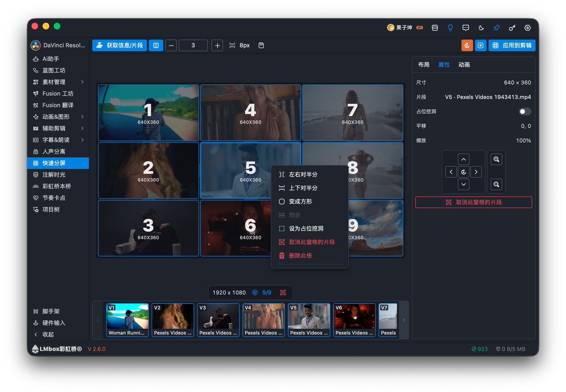Select the V1 Woman Running clip thumbnail

coord(127,320)
